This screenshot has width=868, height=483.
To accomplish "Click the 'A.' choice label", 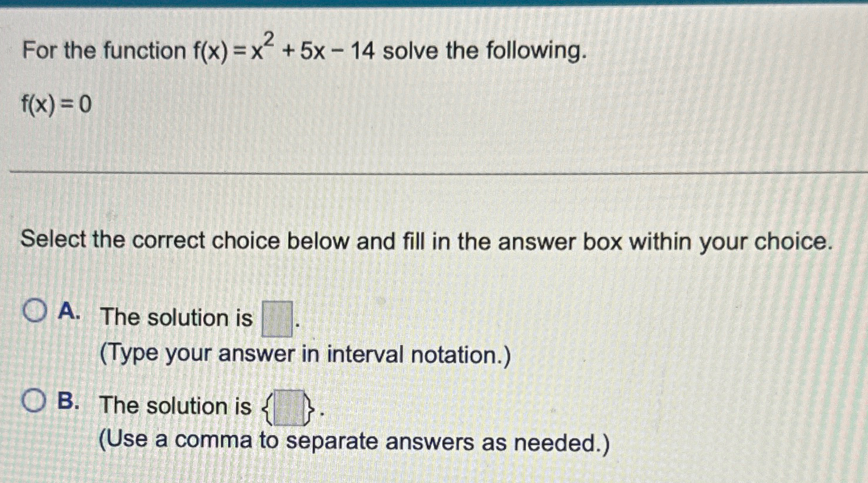I will (69, 311).
